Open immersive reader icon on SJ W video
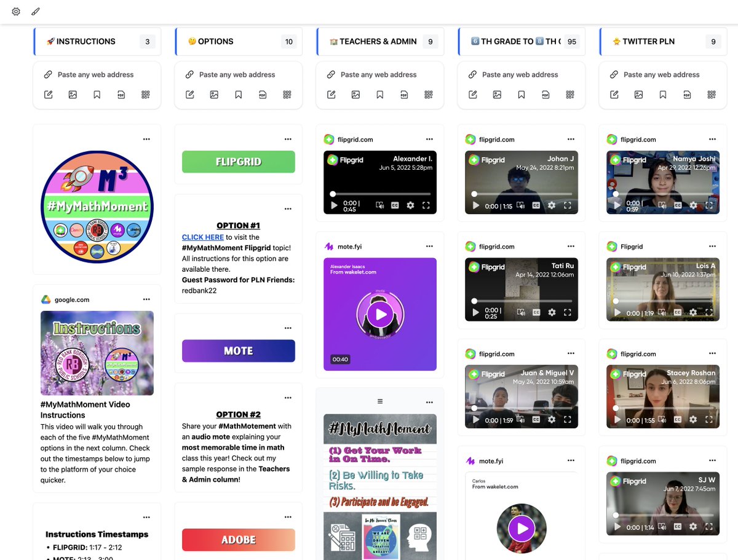This screenshot has width=738, height=560. click(662, 527)
